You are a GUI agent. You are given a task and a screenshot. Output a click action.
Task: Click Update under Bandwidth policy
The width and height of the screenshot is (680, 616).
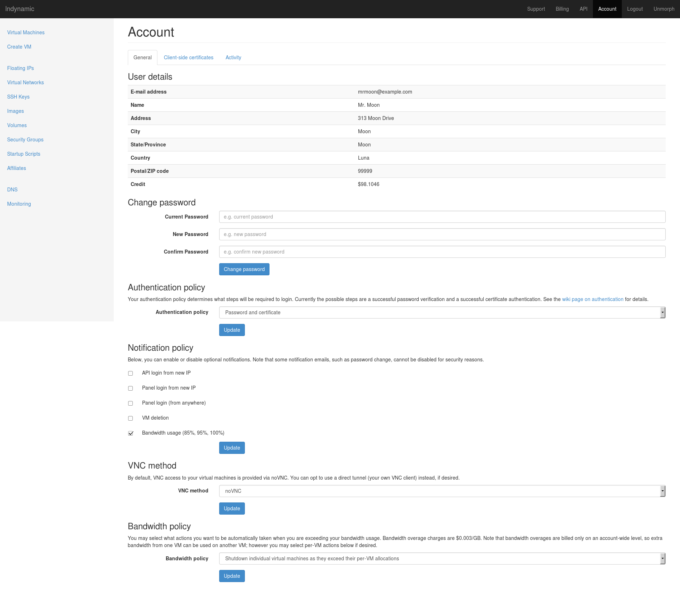click(x=232, y=576)
